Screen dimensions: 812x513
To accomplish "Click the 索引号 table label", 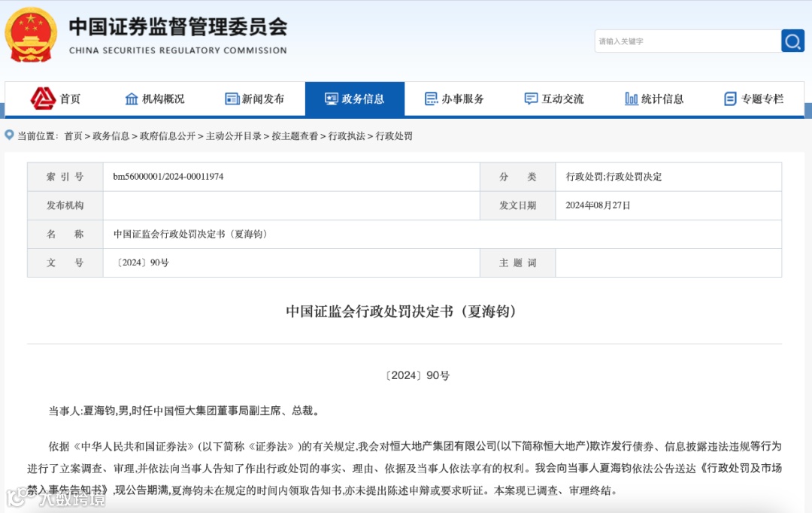I will [x=65, y=177].
